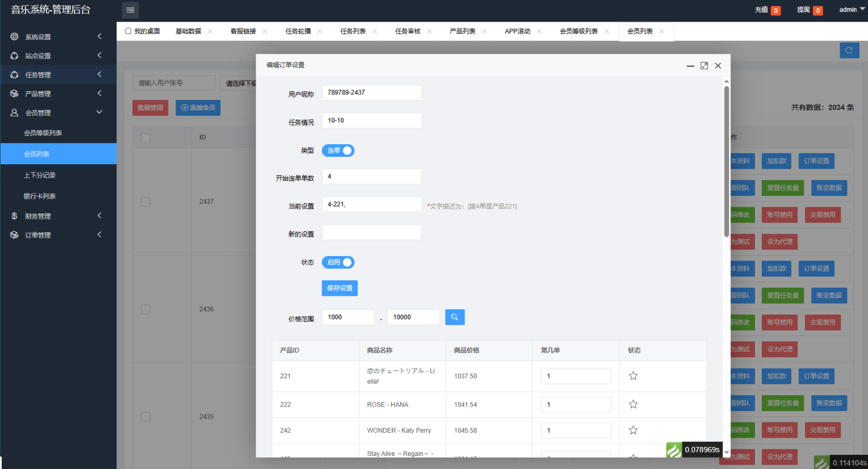
Task: Check the checkbox for member row 2437
Action: point(145,202)
